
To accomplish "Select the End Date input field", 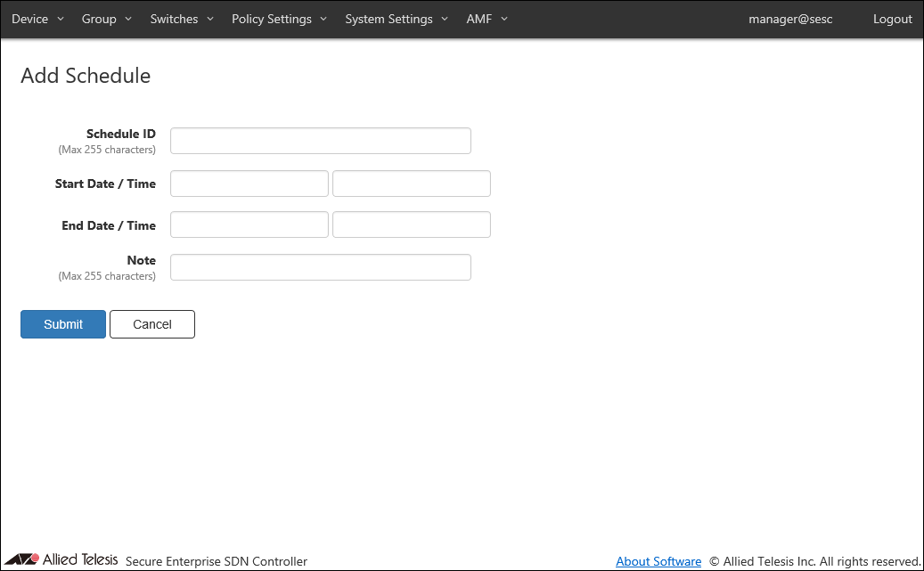I will (x=249, y=224).
